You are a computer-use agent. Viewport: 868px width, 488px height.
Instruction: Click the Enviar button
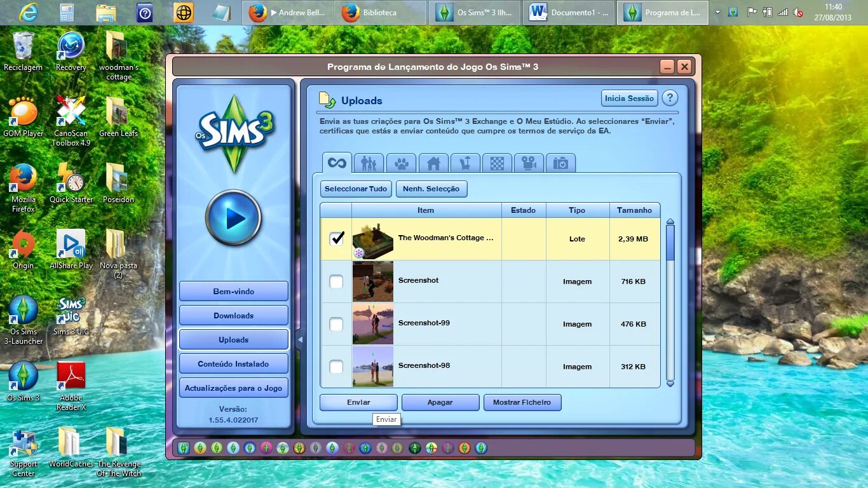click(x=358, y=402)
